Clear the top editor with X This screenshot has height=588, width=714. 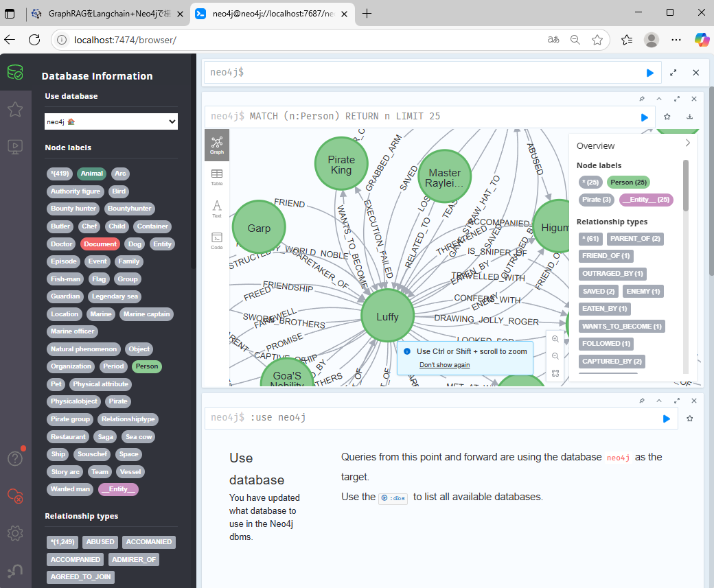(695, 72)
